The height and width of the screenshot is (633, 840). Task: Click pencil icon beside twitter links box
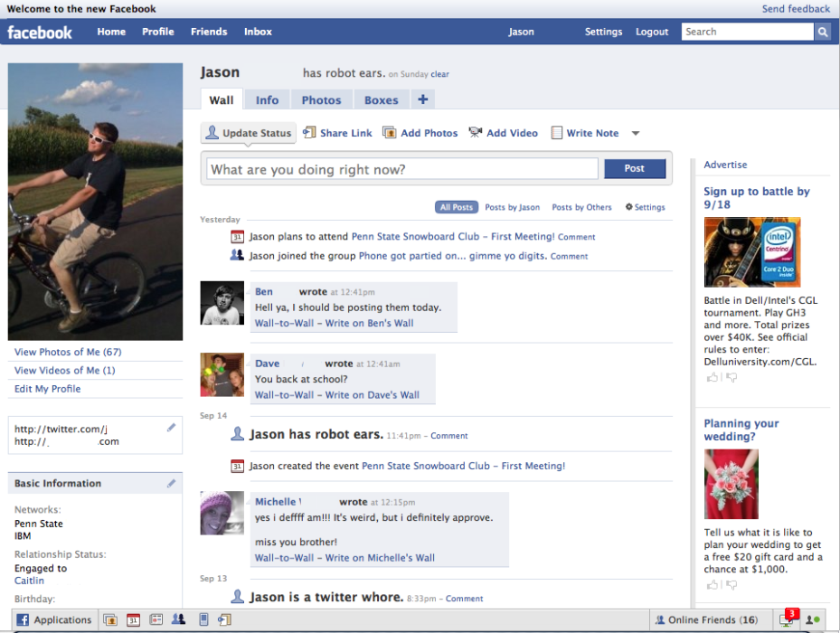coord(171,428)
